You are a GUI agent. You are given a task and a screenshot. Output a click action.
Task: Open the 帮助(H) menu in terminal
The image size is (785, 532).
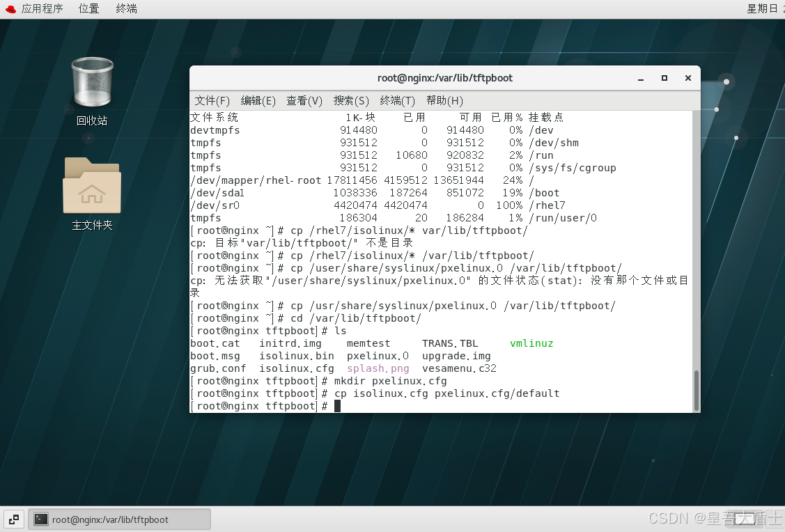(x=444, y=100)
